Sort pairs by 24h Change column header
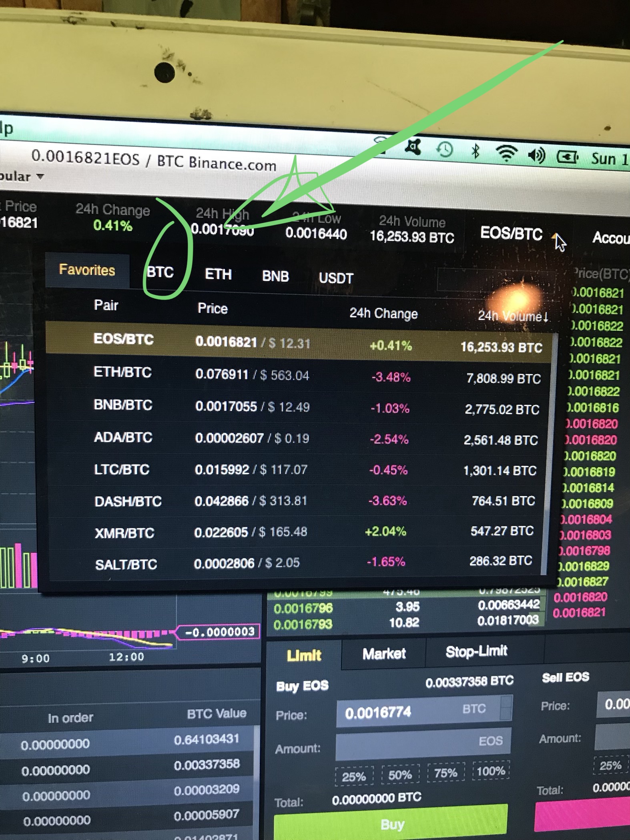The height and width of the screenshot is (840, 630). point(383,313)
